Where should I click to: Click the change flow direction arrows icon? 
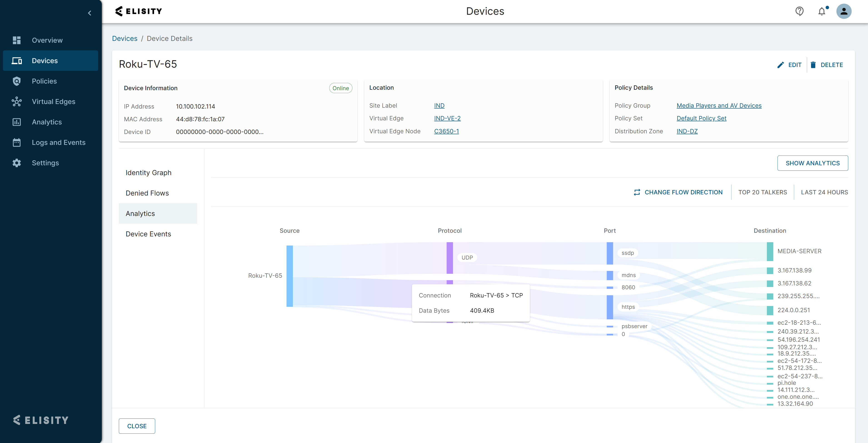(637, 192)
